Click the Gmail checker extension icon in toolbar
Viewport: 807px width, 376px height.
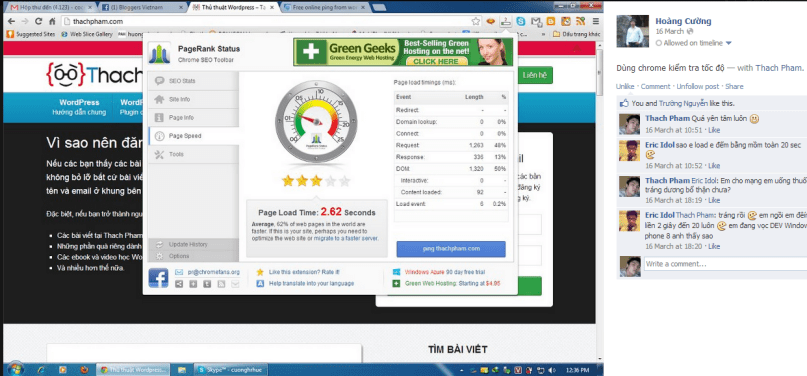click(536, 22)
